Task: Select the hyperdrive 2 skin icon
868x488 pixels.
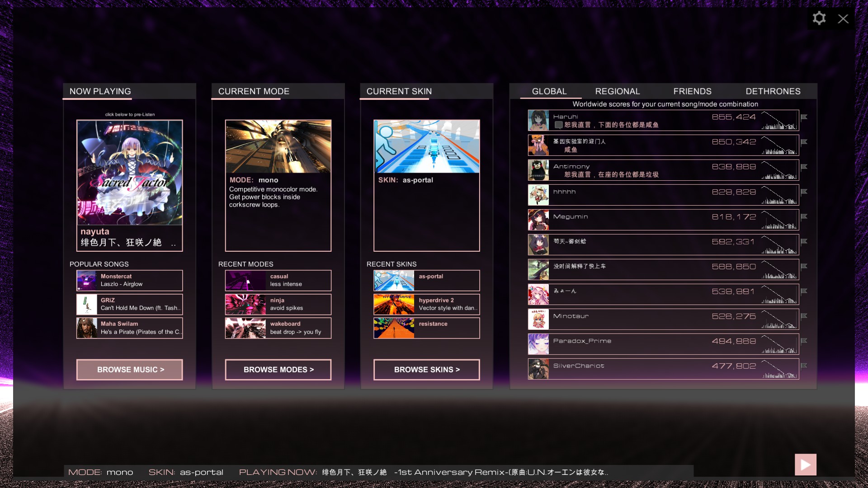Action: [x=393, y=304]
